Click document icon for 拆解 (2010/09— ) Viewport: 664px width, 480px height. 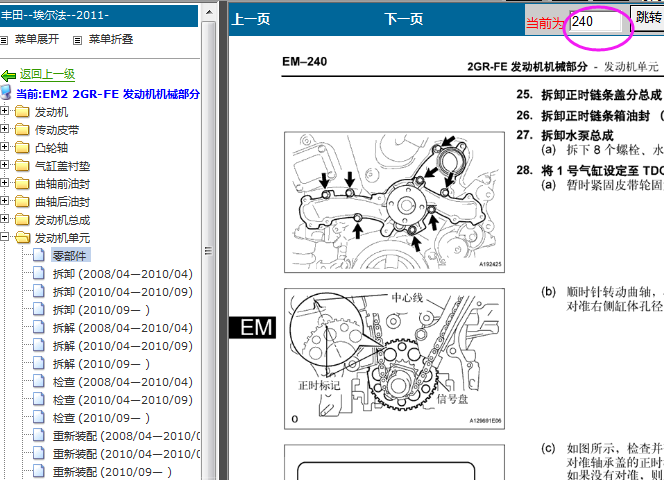pos(39,363)
